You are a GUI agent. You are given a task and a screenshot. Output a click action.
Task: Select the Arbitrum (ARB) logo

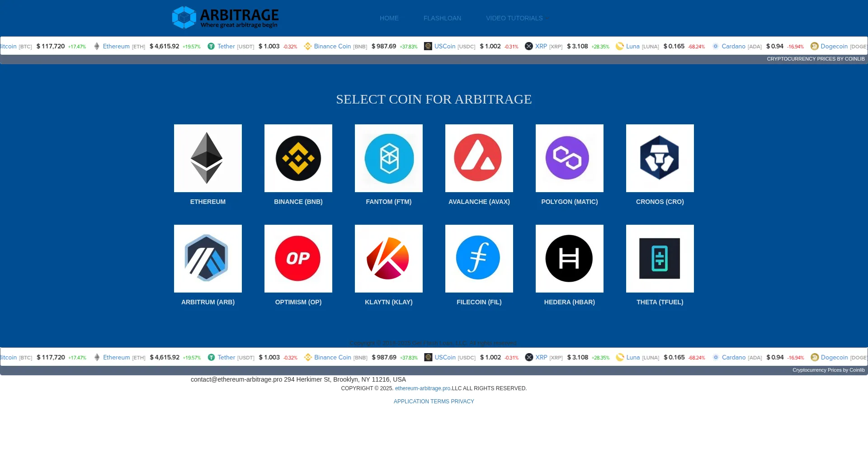pos(208,258)
